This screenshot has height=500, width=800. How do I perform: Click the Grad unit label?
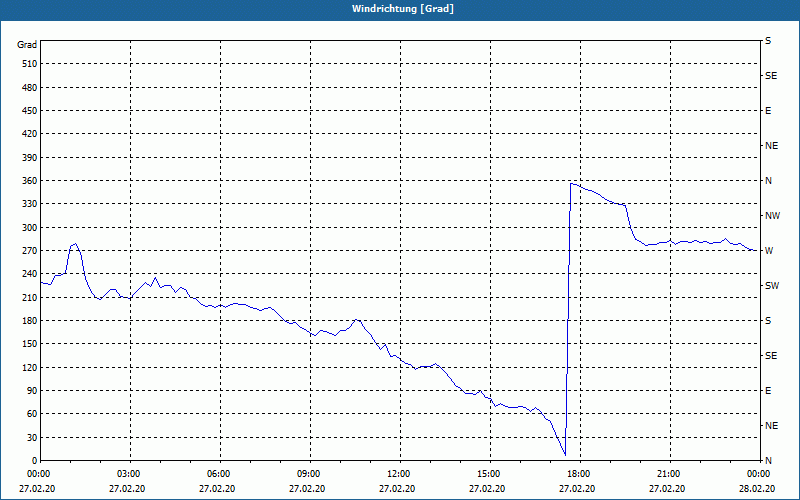tap(27, 45)
